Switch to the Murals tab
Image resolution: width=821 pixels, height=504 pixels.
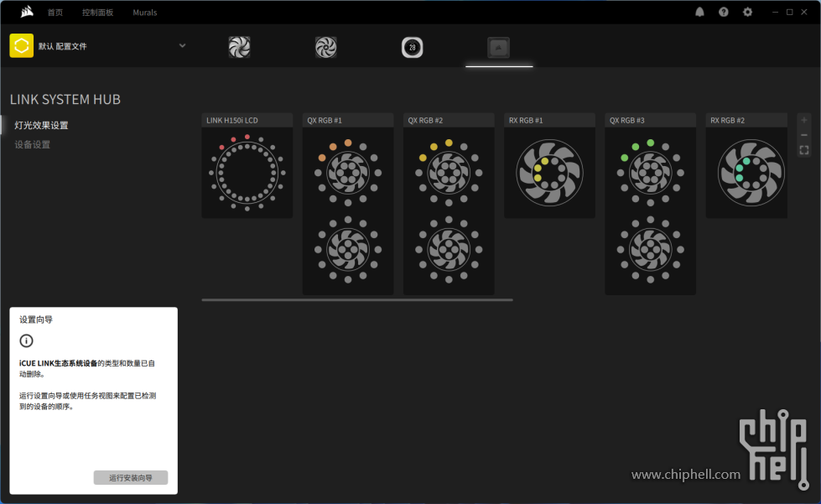tap(144, 13)
